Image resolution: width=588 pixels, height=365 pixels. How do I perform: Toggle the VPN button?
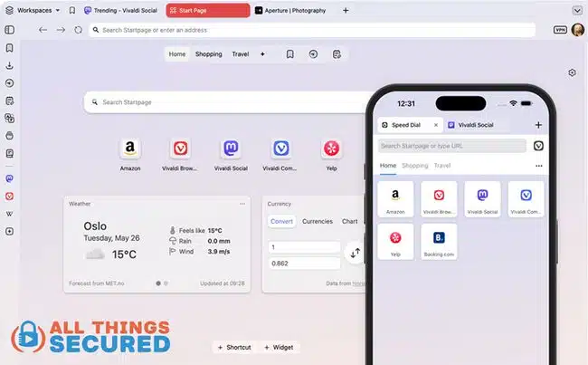pyautogui.click(x=560, y=30)
